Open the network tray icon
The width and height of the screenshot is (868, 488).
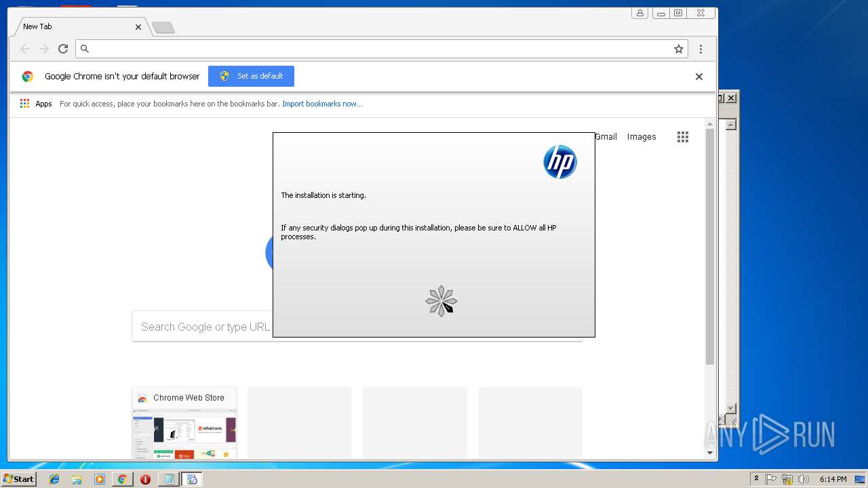[x=787, y=479]
